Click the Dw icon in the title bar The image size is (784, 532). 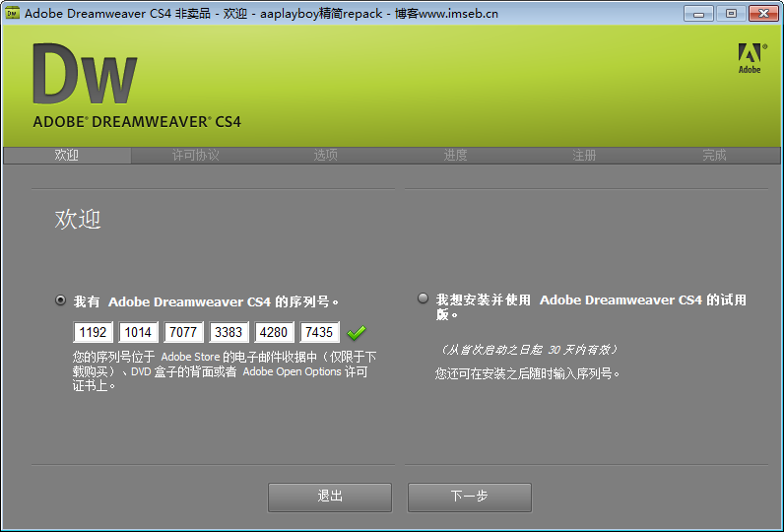(12, 13)
